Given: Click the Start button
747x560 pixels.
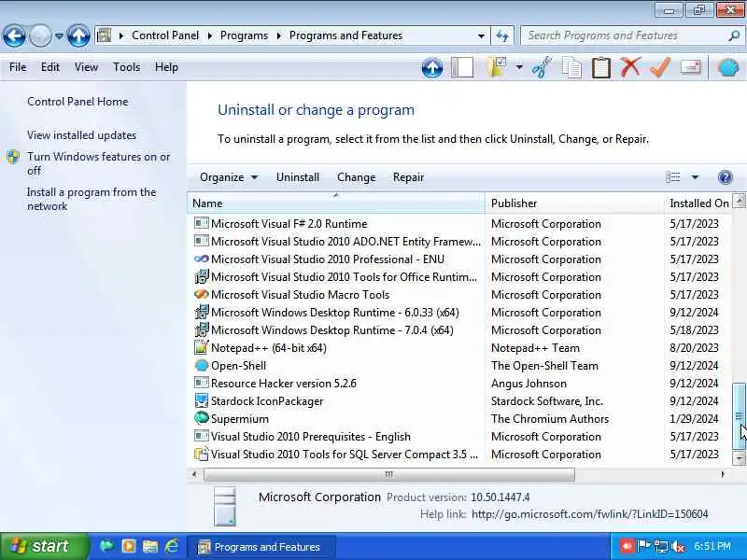Looking at the screenshot, I should 44,546.
